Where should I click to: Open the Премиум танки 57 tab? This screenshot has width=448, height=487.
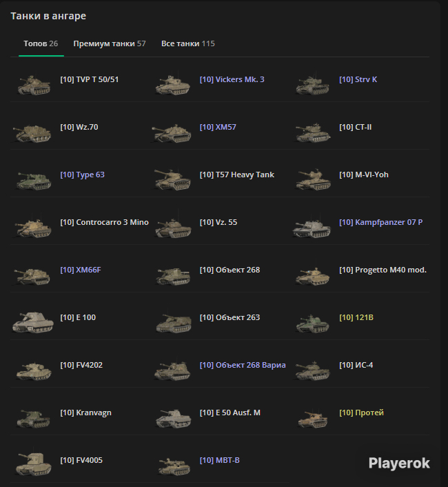110,43
